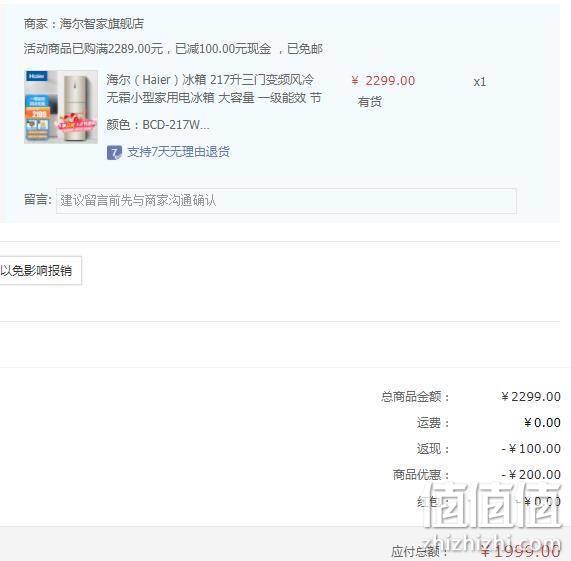Click the 红包 amount row
Viewport: 571px width, 561px height.
pos(488,502)
